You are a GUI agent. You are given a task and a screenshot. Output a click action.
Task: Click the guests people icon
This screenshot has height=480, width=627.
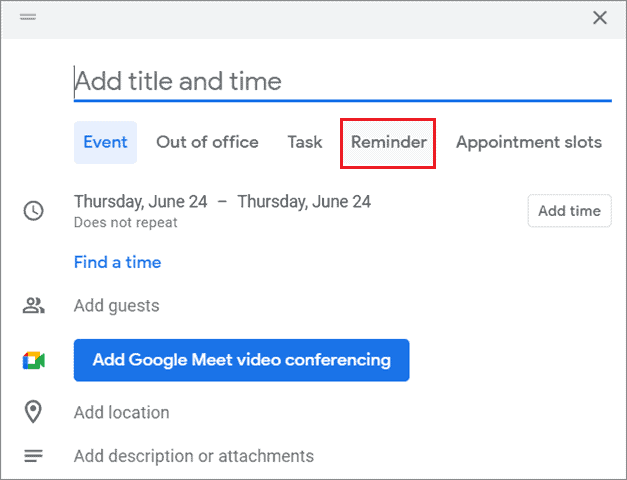[34, 306]
